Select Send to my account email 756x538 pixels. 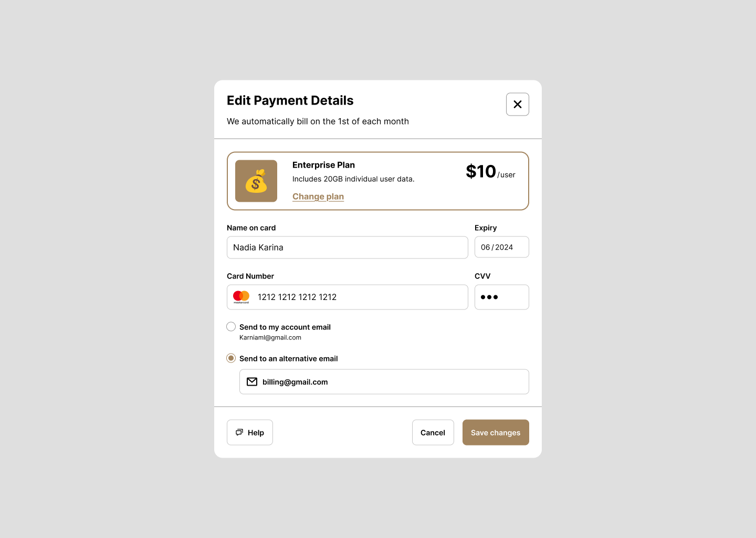(x=231, y=327)
